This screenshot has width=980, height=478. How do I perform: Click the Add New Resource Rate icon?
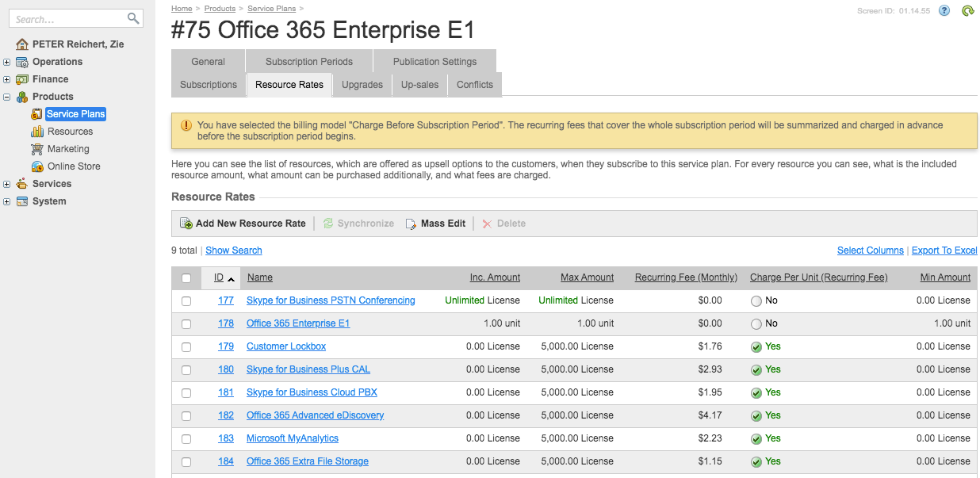tap(186, 224)
